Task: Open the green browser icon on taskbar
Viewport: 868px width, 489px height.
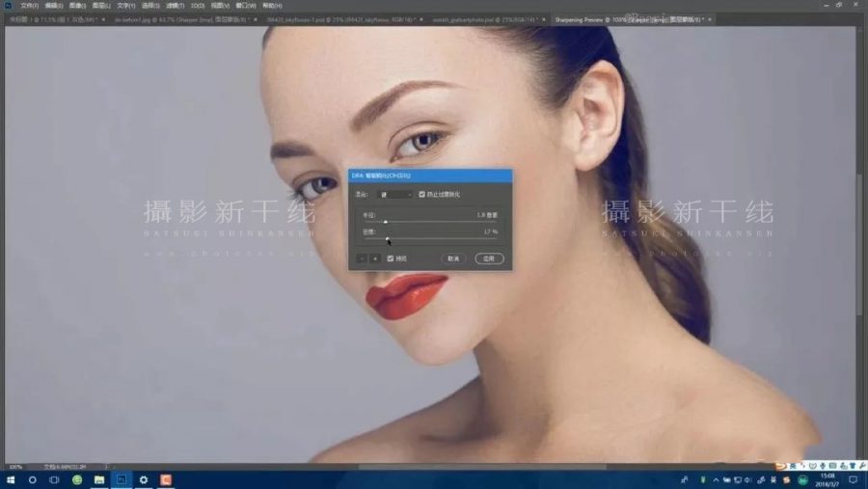Action: (x=77, y=479)
